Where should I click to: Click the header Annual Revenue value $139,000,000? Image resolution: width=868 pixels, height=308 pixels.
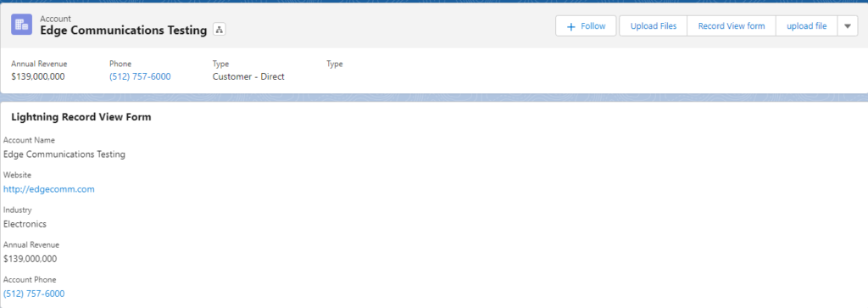click(37, 76)
